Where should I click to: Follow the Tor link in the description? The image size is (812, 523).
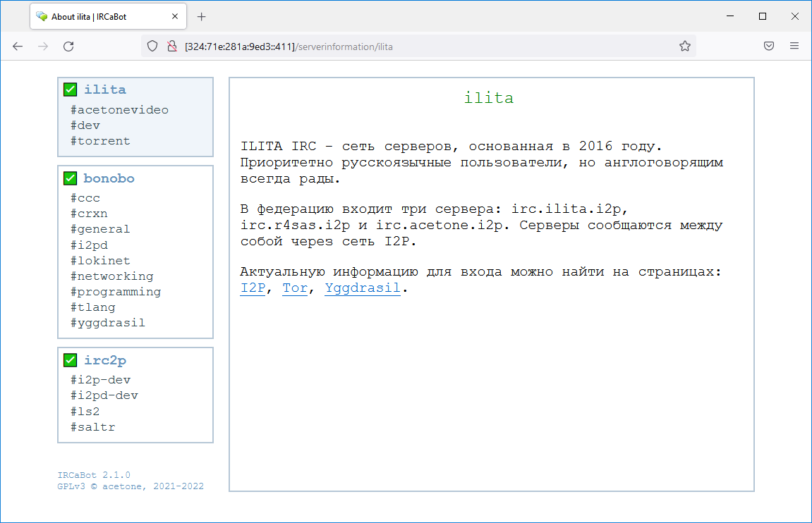[x=295, y=288]
